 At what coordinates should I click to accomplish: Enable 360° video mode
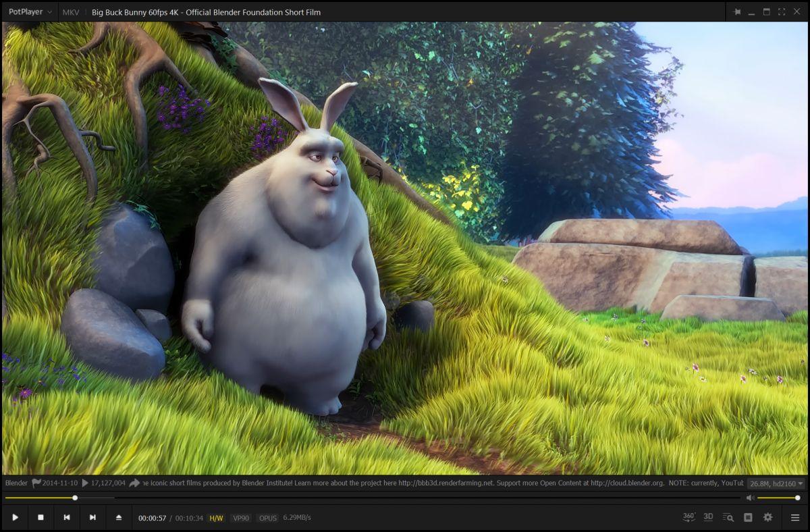click(x=688, y=517)
